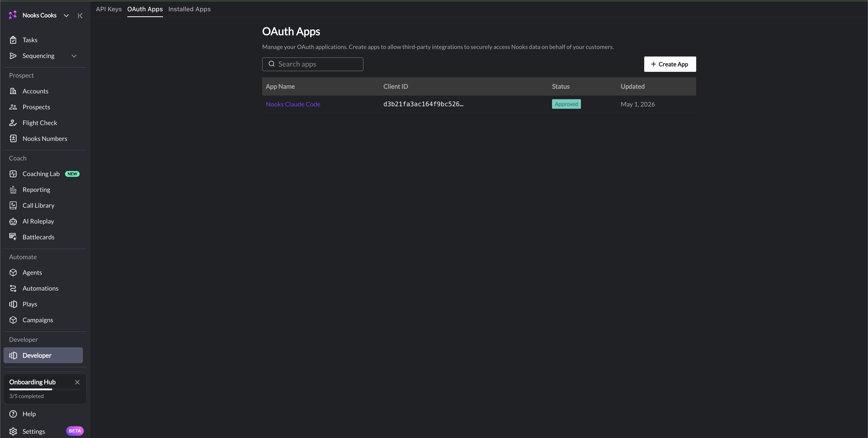Open Tasks from the clipboard icon

[x=13, y=40]
